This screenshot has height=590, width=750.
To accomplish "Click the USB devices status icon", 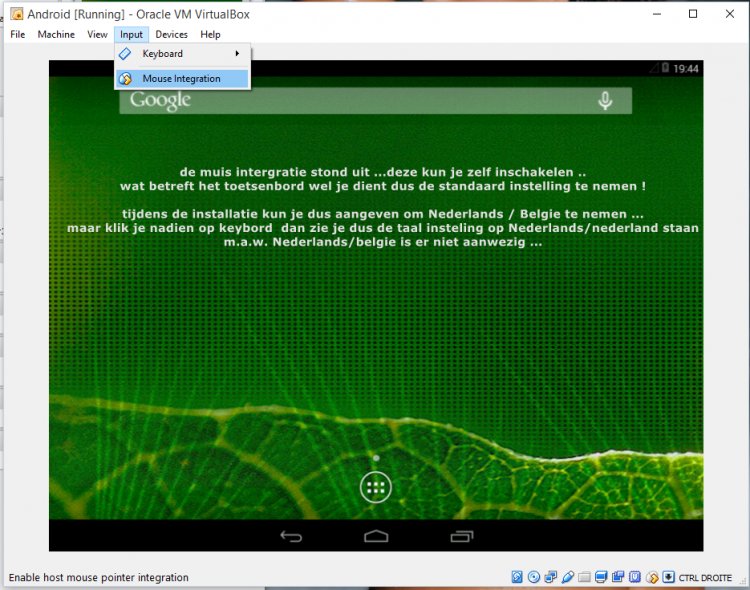I will click(568, 577).
